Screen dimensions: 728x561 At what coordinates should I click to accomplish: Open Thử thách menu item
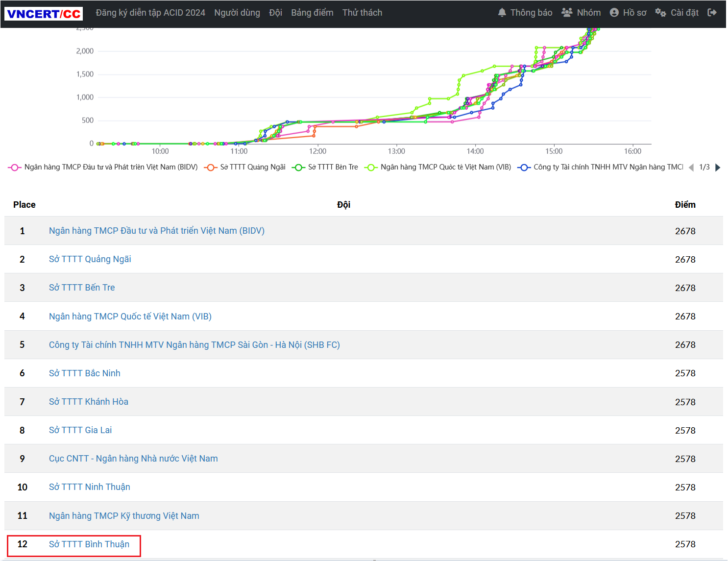[x=362, y=13]
